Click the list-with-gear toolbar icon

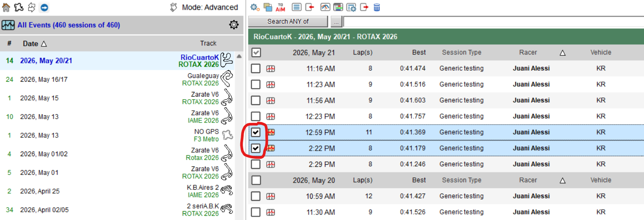(x=351, y=7)
